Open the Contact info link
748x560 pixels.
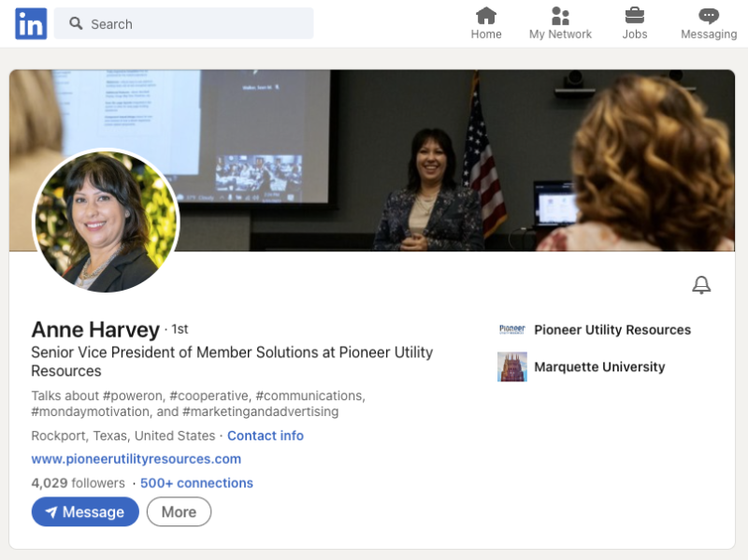pos(266,436)
